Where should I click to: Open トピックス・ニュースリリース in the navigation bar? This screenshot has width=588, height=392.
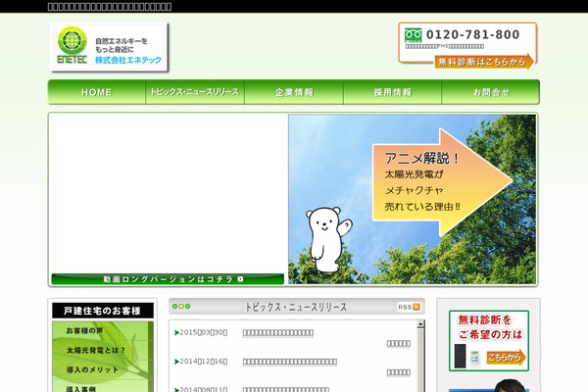pos(195,92)
